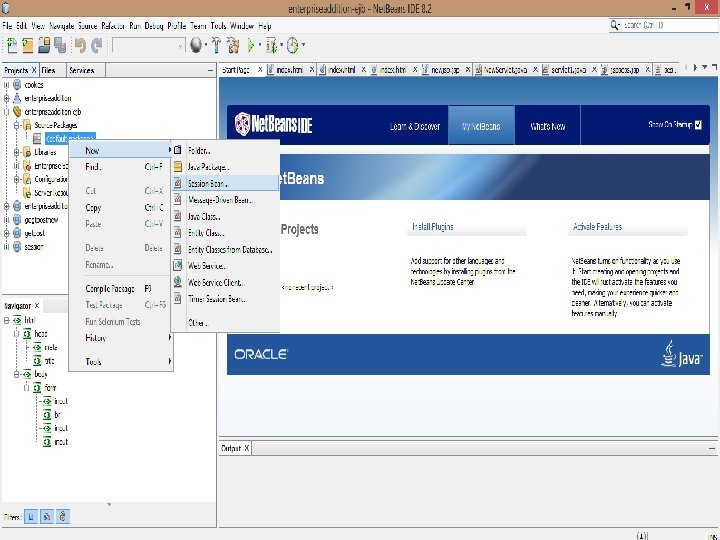The width and height of the screenshot is (720, 540).
Task: Close the Start Page editor tab
Action: (260, 70)
